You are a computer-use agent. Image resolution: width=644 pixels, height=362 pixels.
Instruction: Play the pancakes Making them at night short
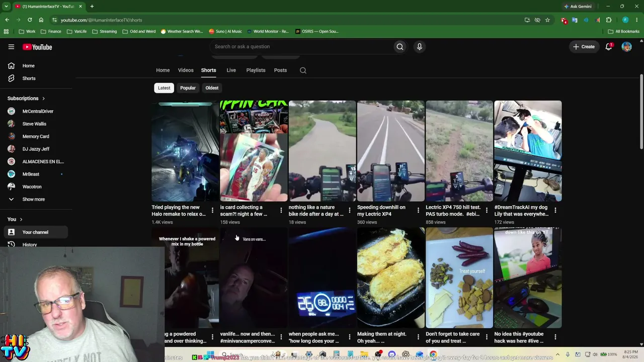[x=391, y=278]
